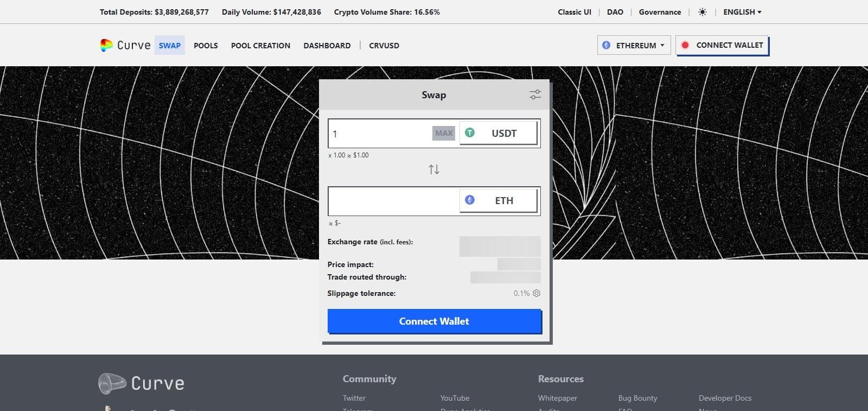This screenshot has width=868, height=411.
Task: Open the Whitepaper resource link
Action: 558,398
